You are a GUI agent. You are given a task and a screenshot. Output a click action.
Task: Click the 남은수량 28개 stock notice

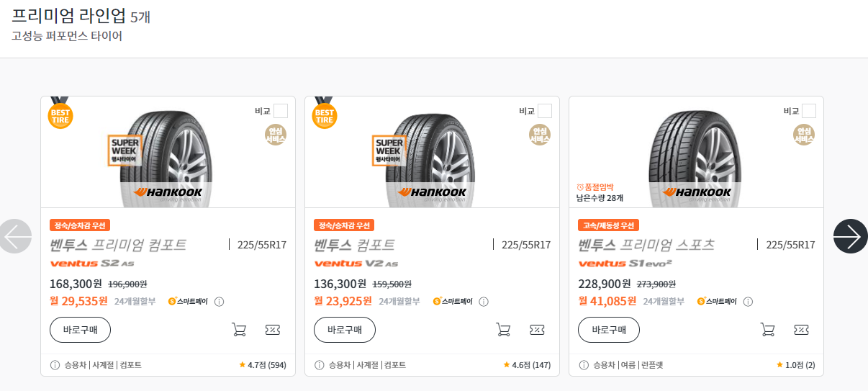pyautogui.click(x=600, y=197)
